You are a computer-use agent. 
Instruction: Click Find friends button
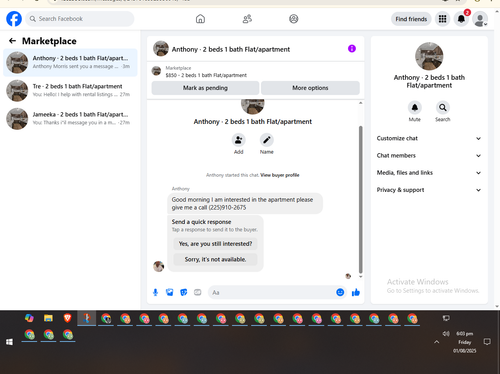pyautogui.click(x=411, y=19)
